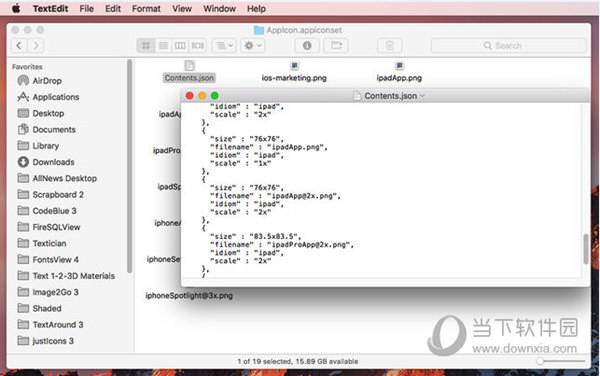
Task: Go back in Finder window
Action: pyautogui.click(x=19, y=46)
